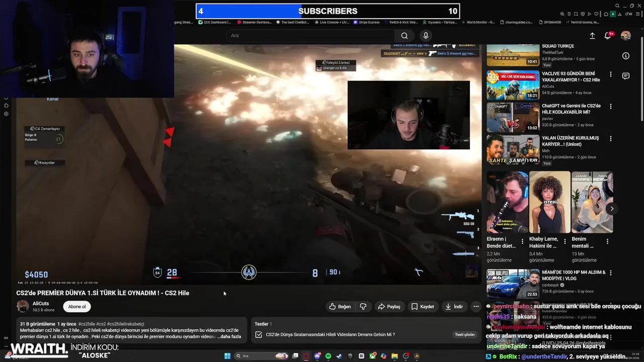Expand description with ...daha fazla
This screenshot has width=644, height=362.
(x=229, y=336)
